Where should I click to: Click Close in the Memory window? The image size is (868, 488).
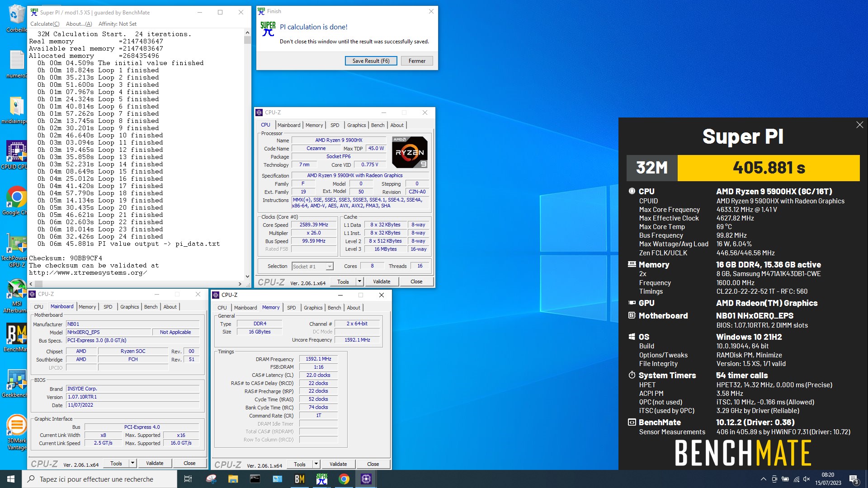(x=373, y=464)
